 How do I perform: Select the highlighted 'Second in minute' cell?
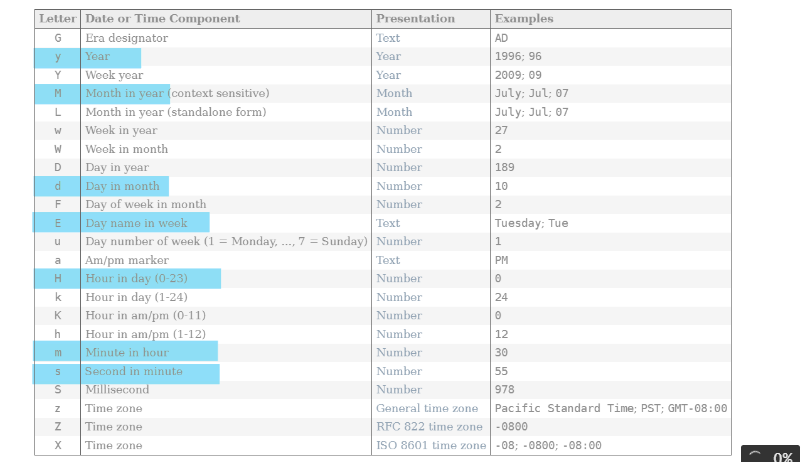click(x=134, y=371)
